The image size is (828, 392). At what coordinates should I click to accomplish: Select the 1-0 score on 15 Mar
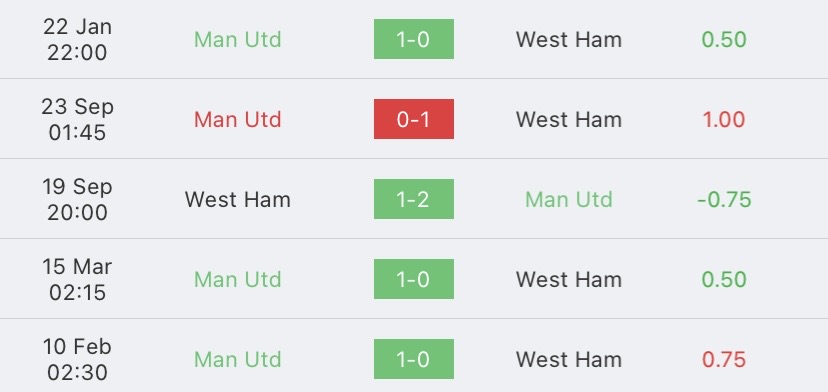pyautogui.click(x=413, y=279)
